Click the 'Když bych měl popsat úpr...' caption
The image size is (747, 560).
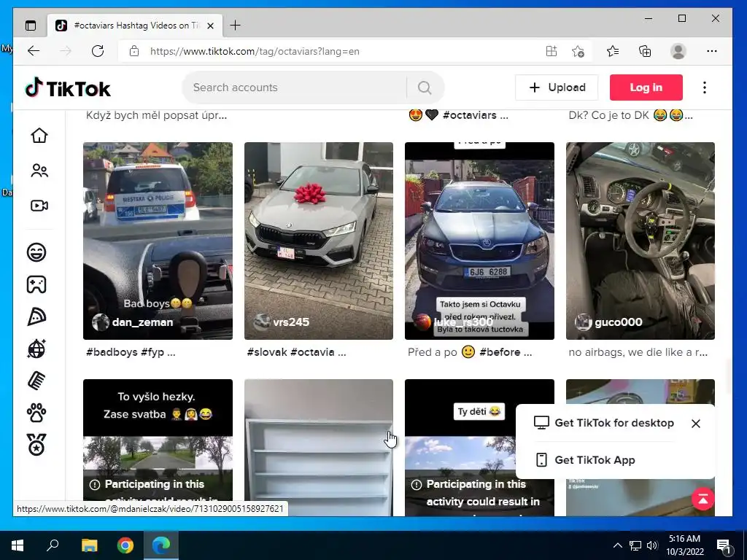coord(156,115)
